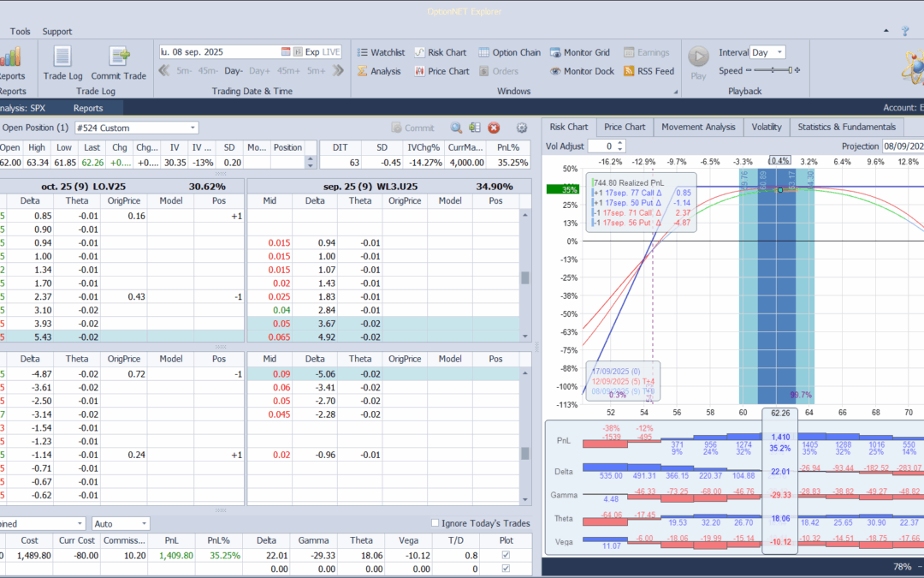
Task: Click the Exp toggle icon in date field
Action: point(299,52)
